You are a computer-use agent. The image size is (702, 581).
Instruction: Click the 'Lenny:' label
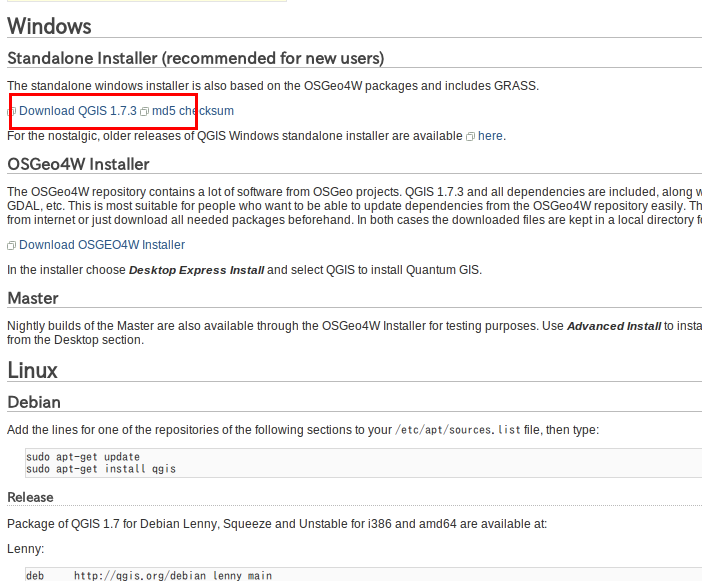26,549
